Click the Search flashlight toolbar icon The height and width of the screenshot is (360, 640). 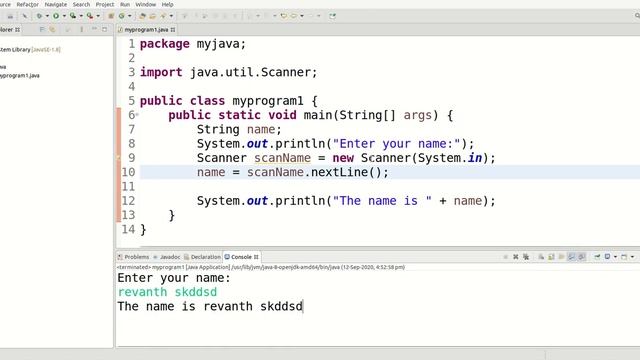[163, 16]
